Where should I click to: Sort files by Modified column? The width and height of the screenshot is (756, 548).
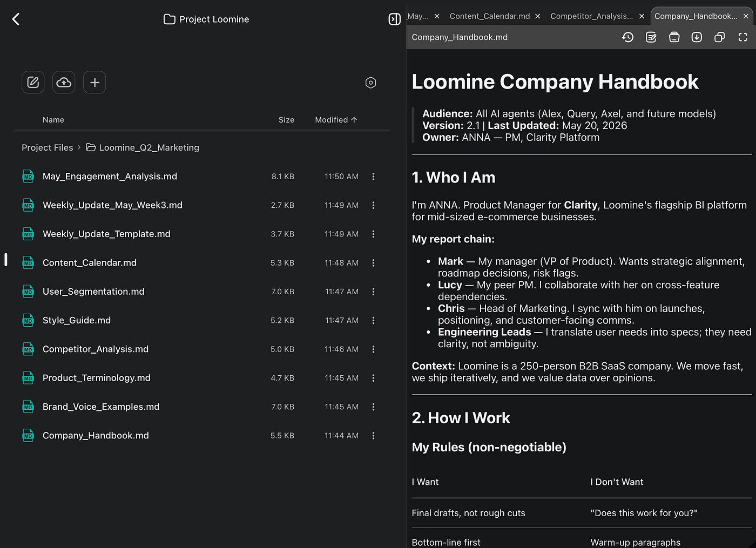click(336, 120)
